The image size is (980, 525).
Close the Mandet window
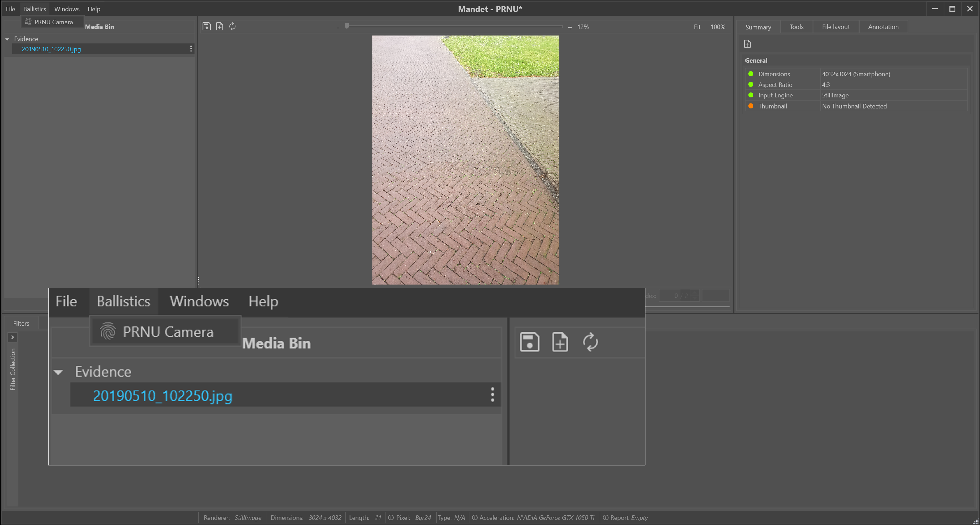pyautogui.click(x=970, y=9)
